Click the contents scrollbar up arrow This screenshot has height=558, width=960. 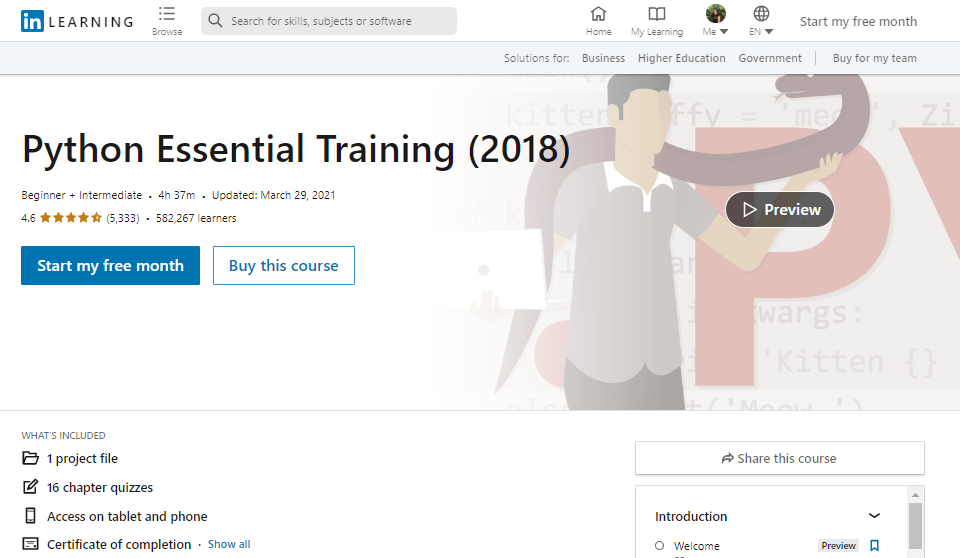[915, 494]
